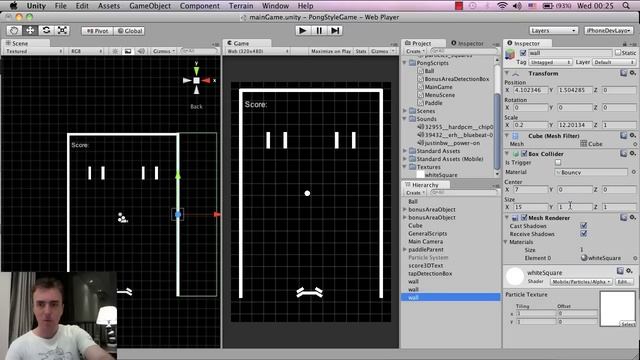Select the Move tool in toolbar

click(30, 31)
